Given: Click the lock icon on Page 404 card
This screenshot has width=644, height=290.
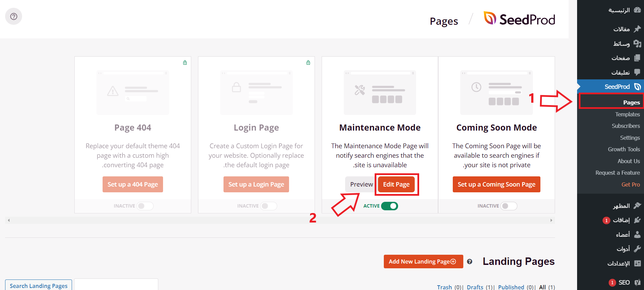Looking at the screenshot, I should (185, 62).
